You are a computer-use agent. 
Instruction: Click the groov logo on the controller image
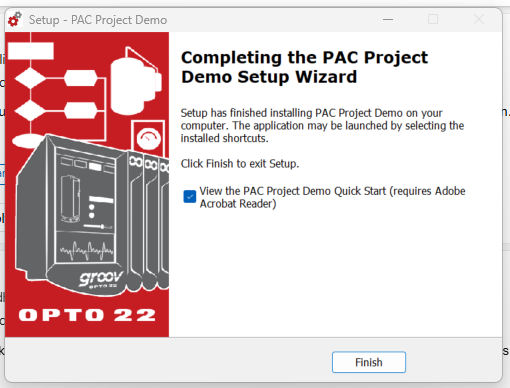pyautogui.click(x=100, y=278)
